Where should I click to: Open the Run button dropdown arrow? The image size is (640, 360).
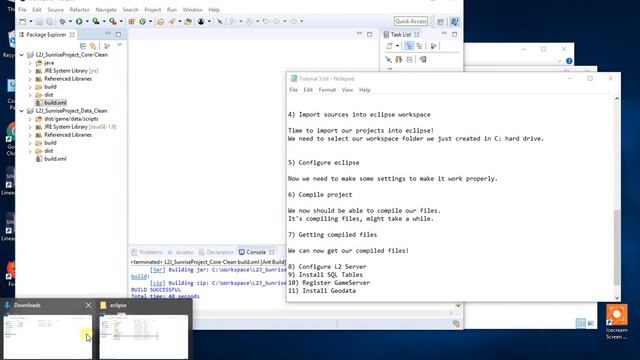point(87,21)
